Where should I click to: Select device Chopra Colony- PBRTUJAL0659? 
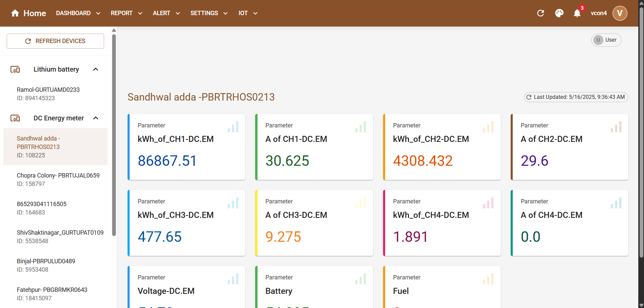[55, 180]
